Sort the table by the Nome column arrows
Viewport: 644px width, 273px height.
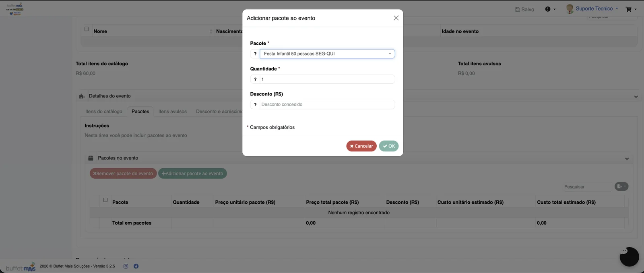(x=211, y=31)
